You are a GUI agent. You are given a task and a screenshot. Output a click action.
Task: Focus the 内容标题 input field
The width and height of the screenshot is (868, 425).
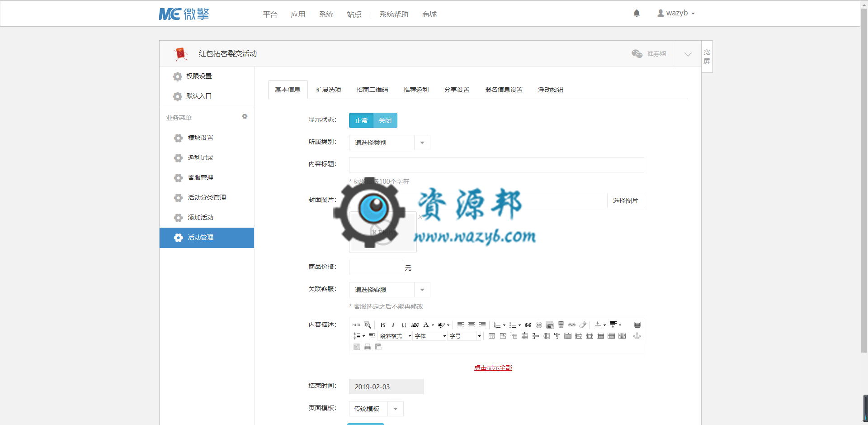pyautogui.click(x=496, y=165)
